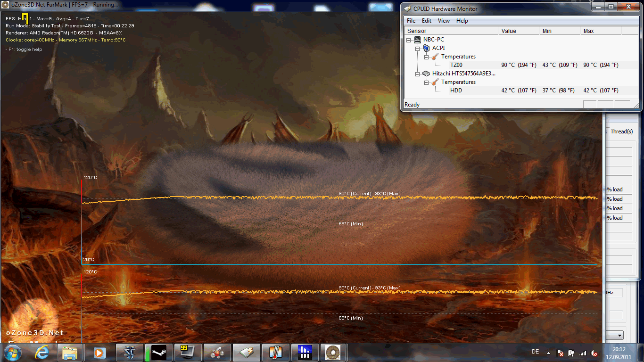Collapse the Temperatures node under Hitachi drive
The width and height of the screenshot is (644, 362).
[x=427, y=82]
